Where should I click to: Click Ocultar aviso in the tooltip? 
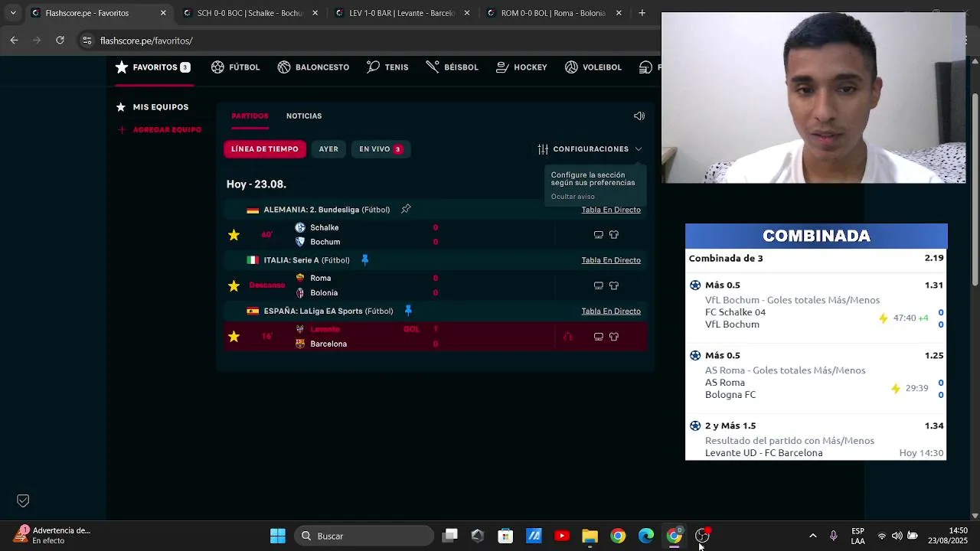(x=573, y=197)
